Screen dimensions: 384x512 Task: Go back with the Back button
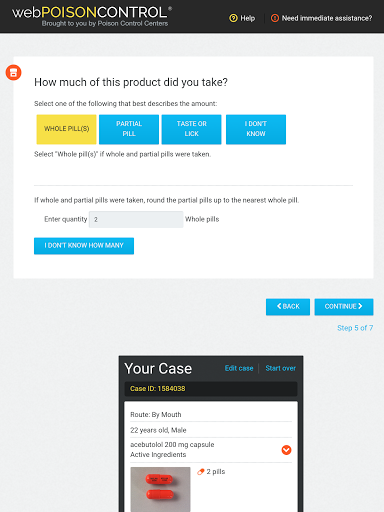(288, 307)
